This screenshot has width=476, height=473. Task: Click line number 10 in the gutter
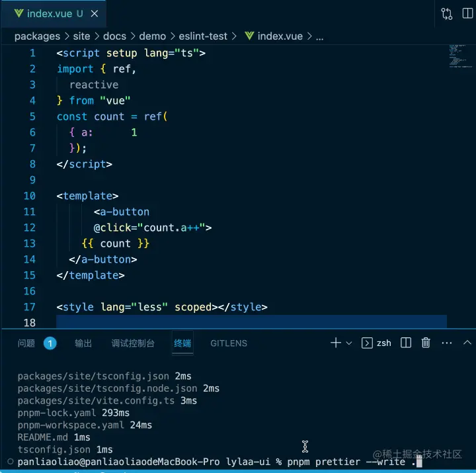[30, 196]
